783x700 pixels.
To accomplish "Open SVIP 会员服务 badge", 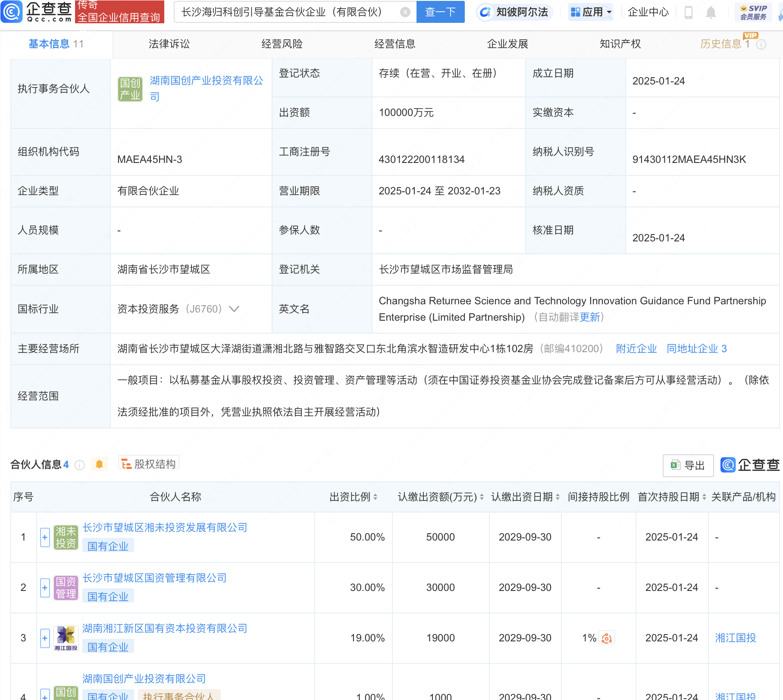I will [x=753, y=12].
